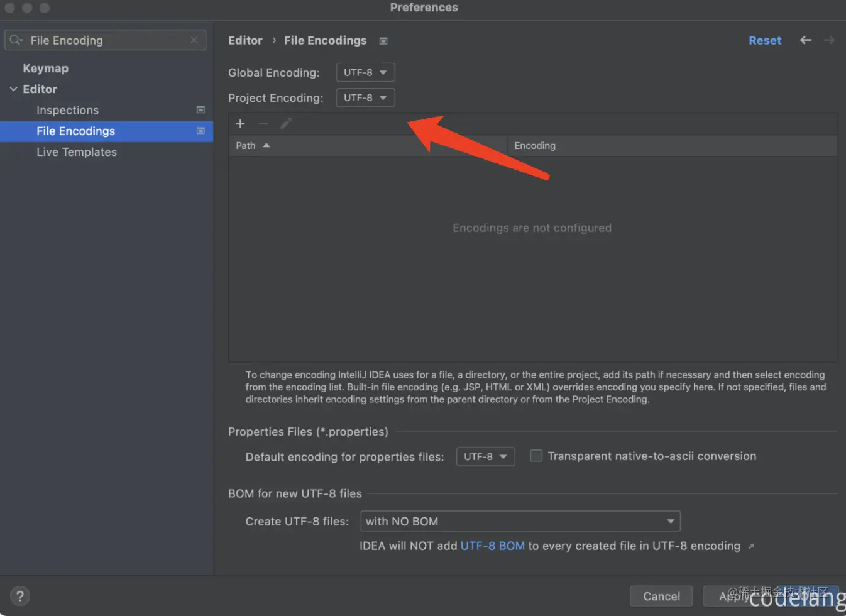Click the forward arrow navigation icon

[x=829, y=40]
